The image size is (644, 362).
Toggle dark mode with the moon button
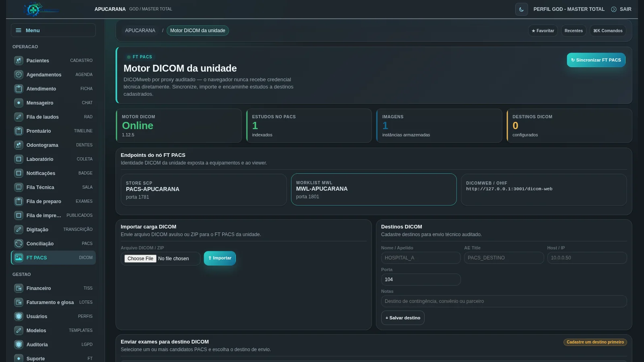[521, 9]
